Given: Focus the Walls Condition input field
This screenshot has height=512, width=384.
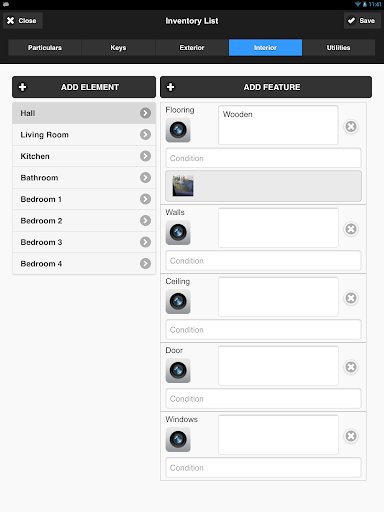Looking at the screenshot, I should (x=263, y=261).
